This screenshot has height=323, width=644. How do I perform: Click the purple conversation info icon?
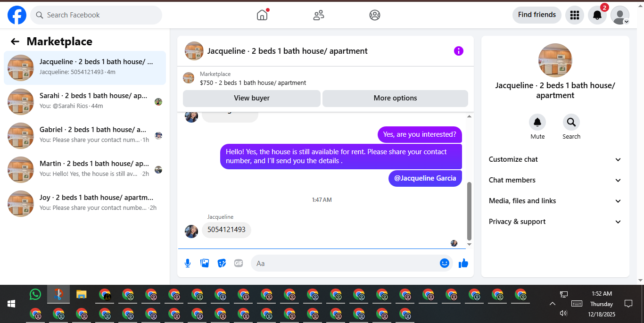(x=459, y=51)
